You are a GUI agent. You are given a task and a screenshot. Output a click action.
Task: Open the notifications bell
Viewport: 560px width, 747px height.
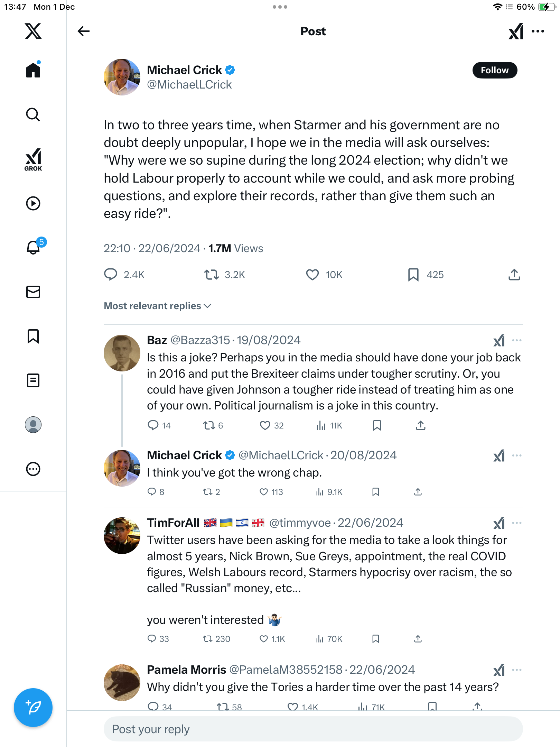[x=34, y=247]
